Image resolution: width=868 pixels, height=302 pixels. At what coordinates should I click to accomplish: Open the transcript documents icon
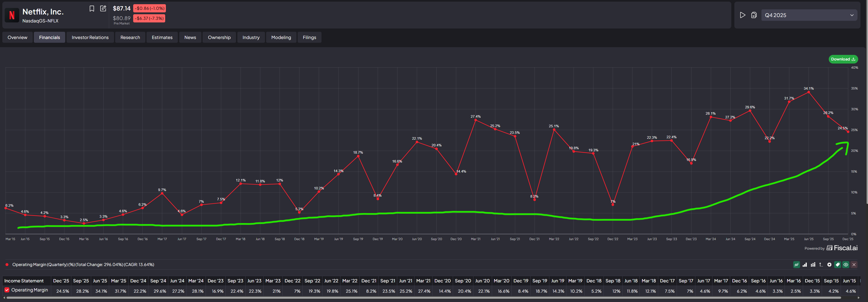pyautogui.click(x=754, y=15)
